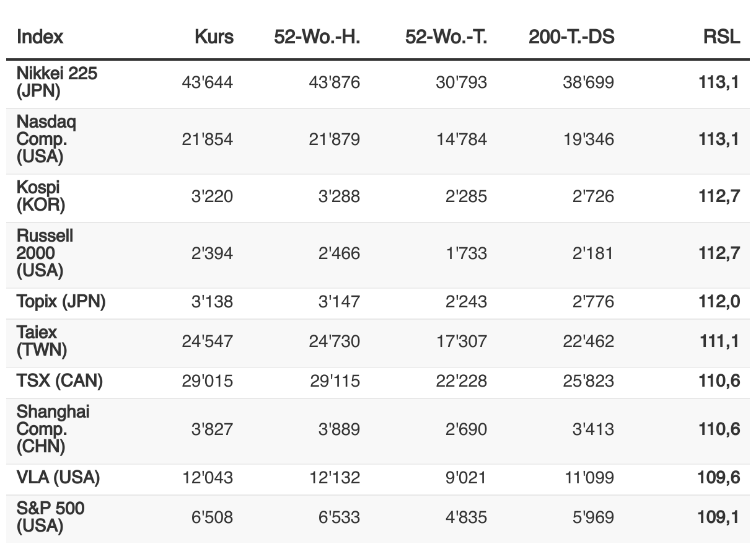Screen dimensions: 756x549
Task: Click the 52-Wo.-T. column header
Action: click(446, 37)
